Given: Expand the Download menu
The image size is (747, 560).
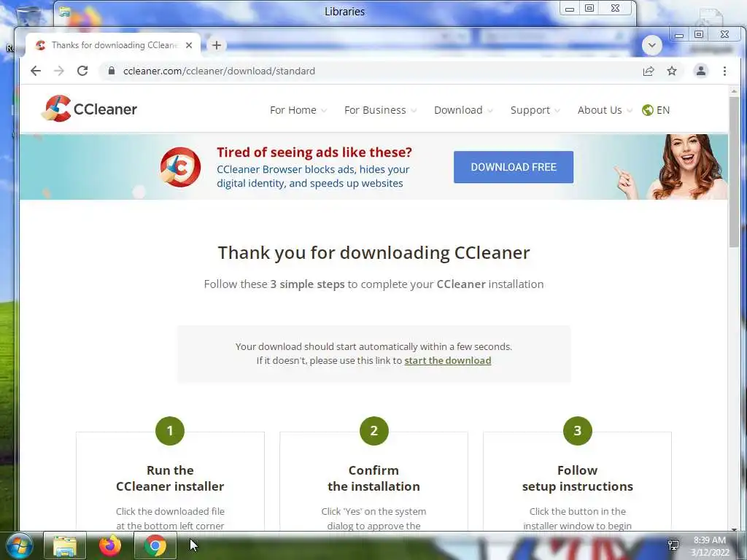Looking at the screenshot, I should (x=463, y=110).
